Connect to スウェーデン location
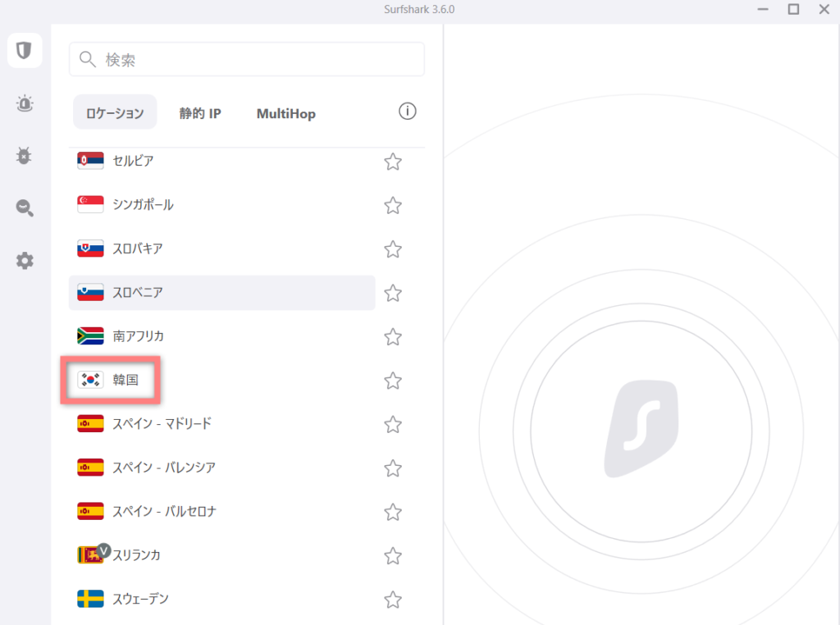The width and height of the screenshot is (840, 625). [x=221, y=600]
